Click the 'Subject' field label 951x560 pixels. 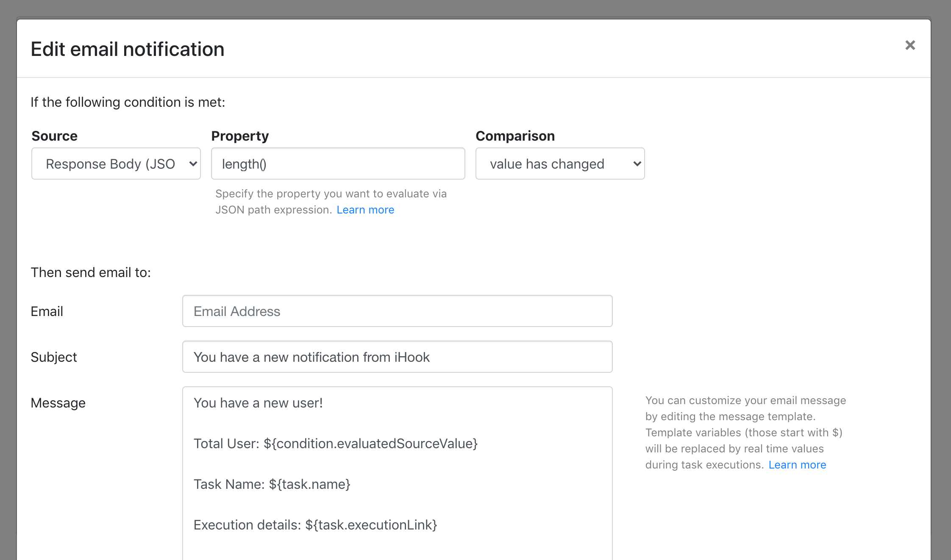point(54,357)
